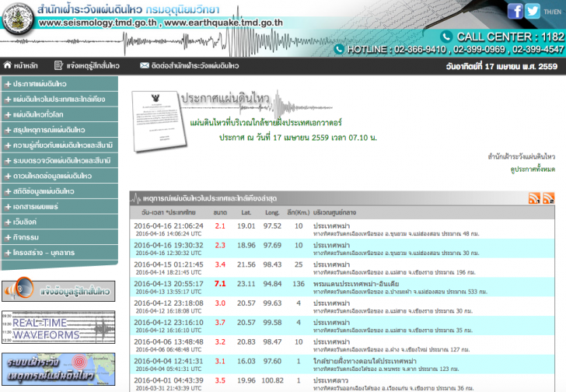This screenshot has height=392, width=566.
Task: Expand ประกาศแผ่นดินไหว sidebar menu
Action: click(60, 84)
